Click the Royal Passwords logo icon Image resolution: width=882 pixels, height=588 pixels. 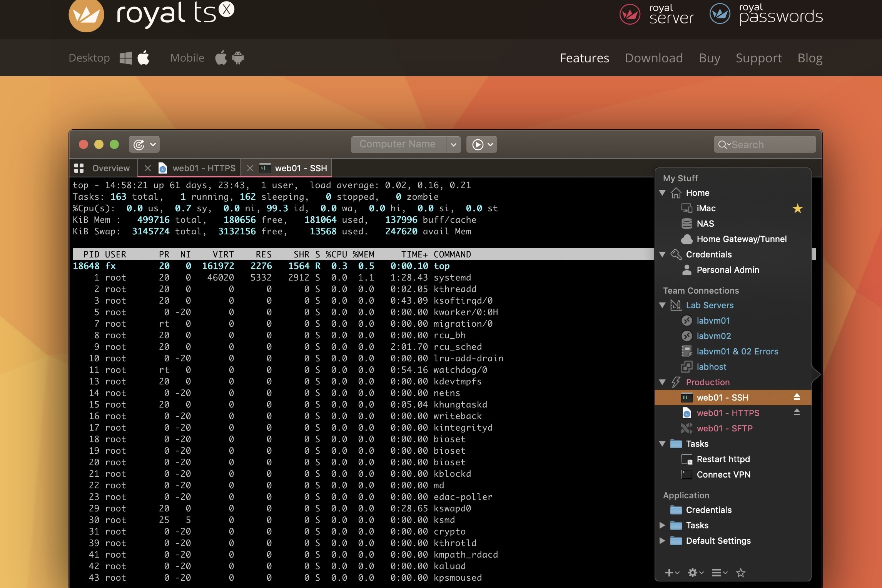[x=720, y=14]
